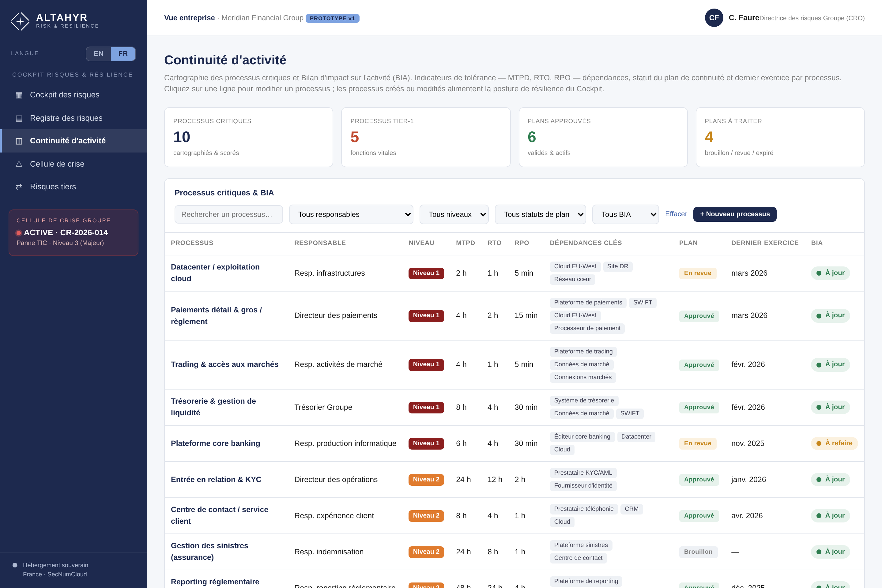
Task: Switch language to EN
Action: pyautogui.click(x=99, y=54)
